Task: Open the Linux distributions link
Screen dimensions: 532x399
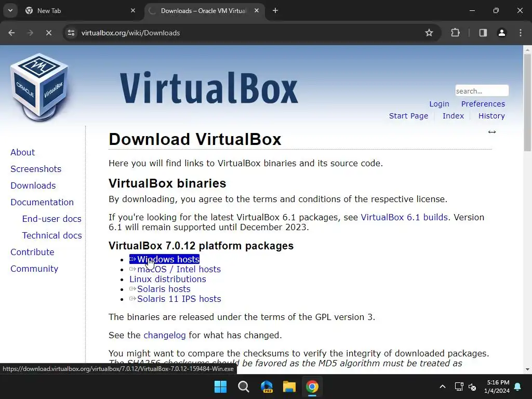Action: [168, 279]
